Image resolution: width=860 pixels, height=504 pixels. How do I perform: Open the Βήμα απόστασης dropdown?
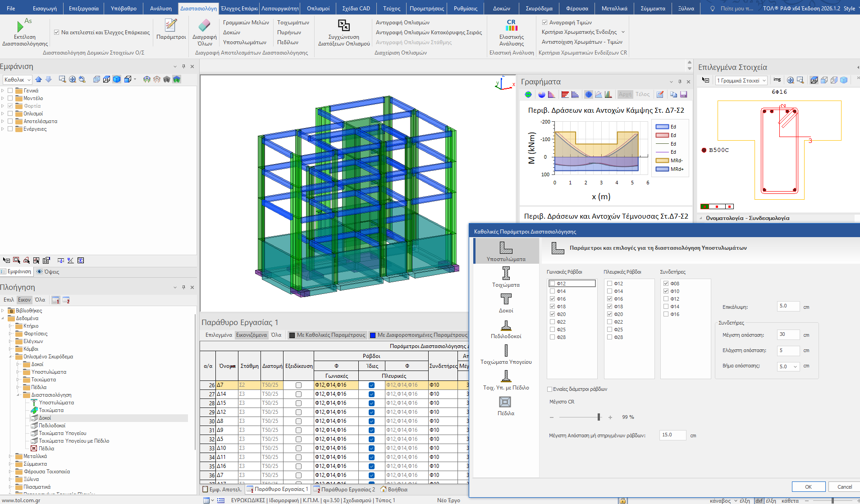point(795,367)
